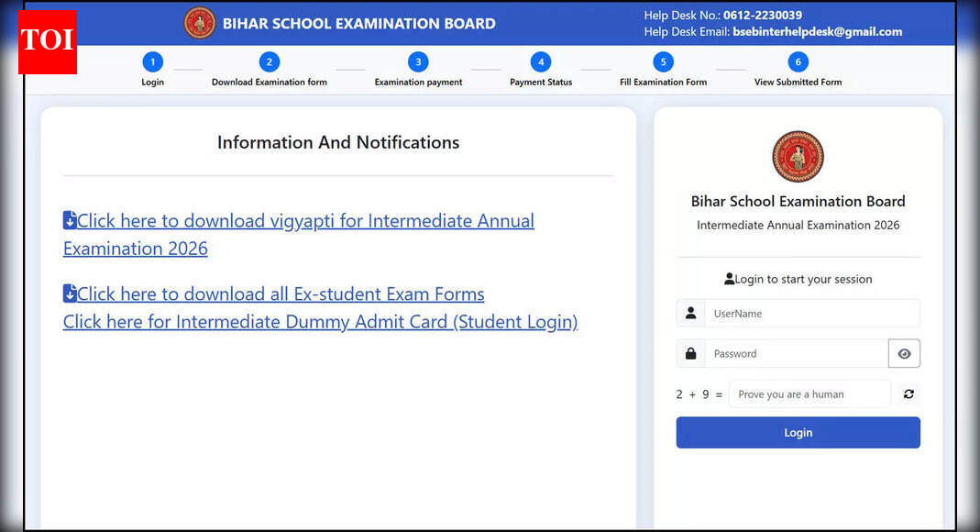
Task: Select the step 6 View Submitted Form icon
Action: click(x=798, y=61)
